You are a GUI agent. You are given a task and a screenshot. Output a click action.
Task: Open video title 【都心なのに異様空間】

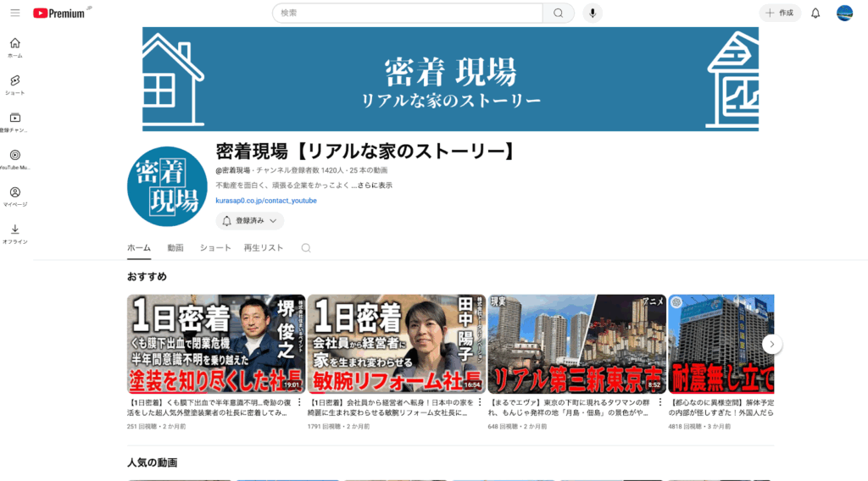click(x=721, y=407)
